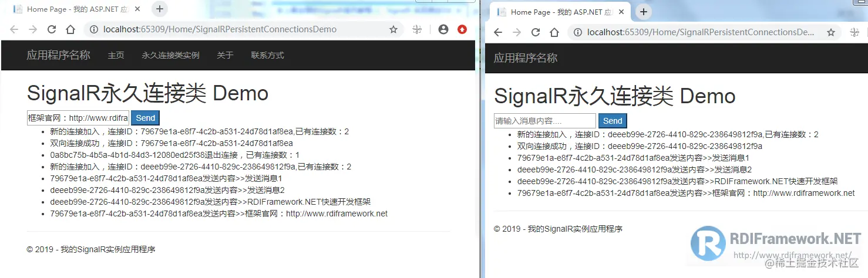Open Home page icon in right browser
This screenshot has height=278, width=868.
click(554, 32)
